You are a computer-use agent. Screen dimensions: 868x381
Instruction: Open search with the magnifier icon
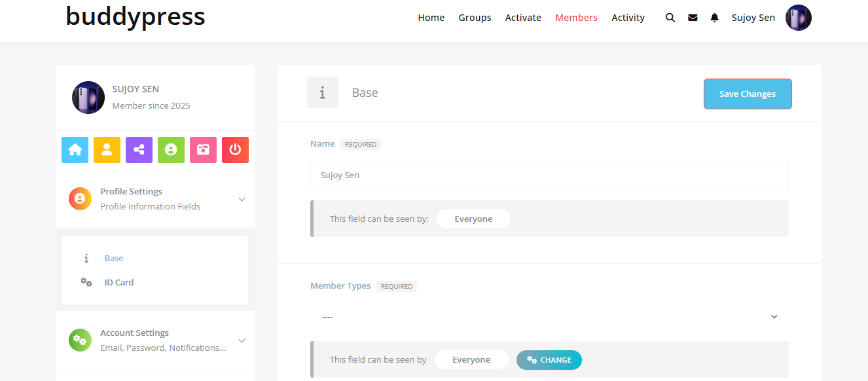pos(670,18)
